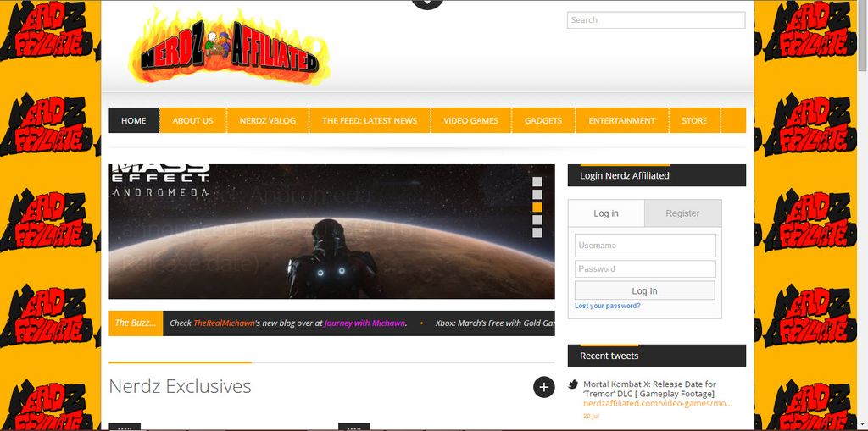Image resolution: width=868 pixels, height=431 pixels.
Task: Click the Search input field
Action: 656,20
